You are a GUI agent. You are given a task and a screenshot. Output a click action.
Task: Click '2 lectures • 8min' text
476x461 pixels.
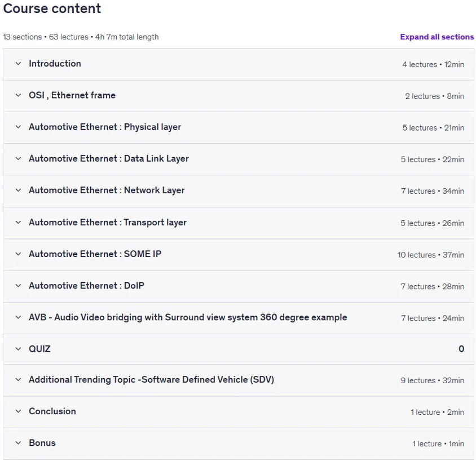[435, 96]
